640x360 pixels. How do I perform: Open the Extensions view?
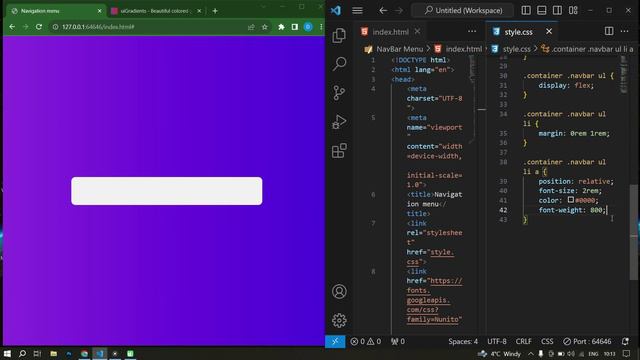[339, 151]
